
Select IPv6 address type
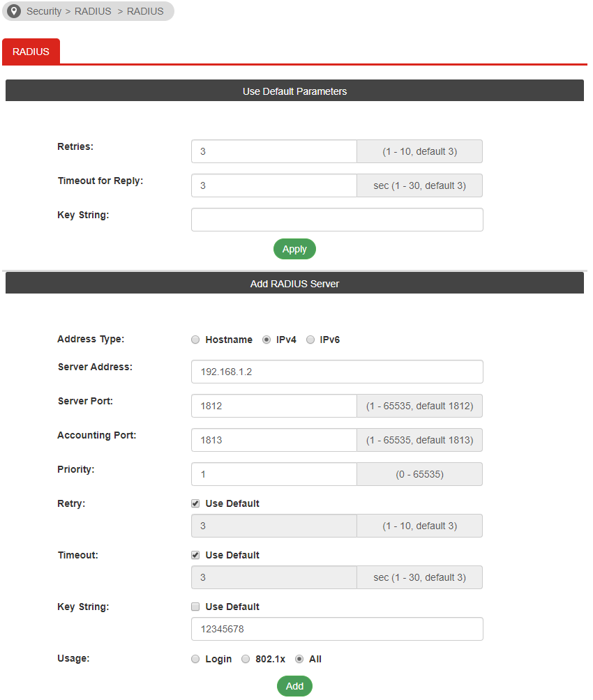click(x=310, y=340)
